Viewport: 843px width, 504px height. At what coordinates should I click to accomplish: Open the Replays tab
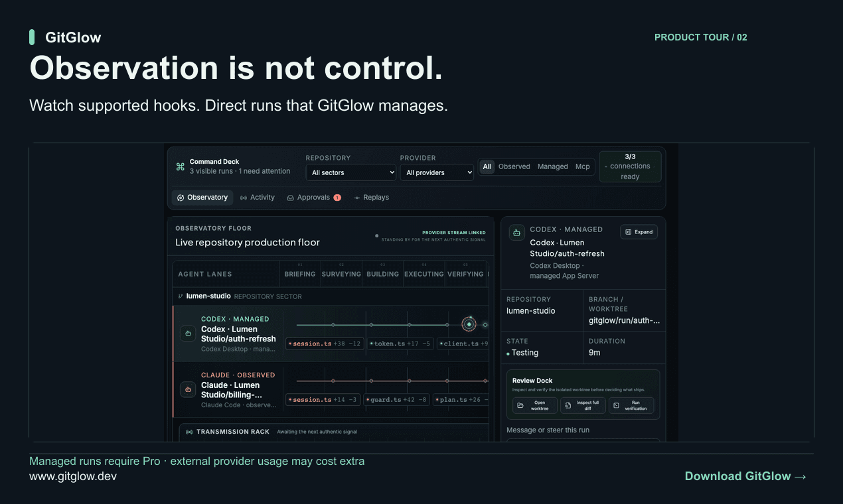coord(371,198)
